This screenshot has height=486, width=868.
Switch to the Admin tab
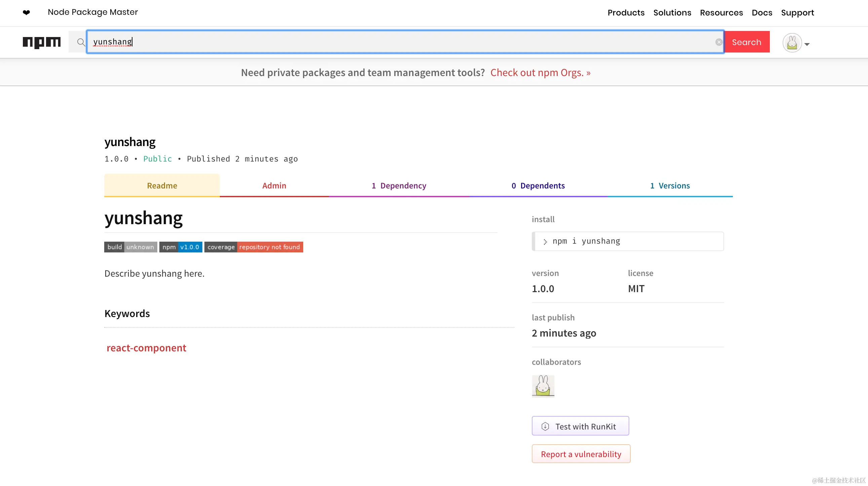[274, 185]
